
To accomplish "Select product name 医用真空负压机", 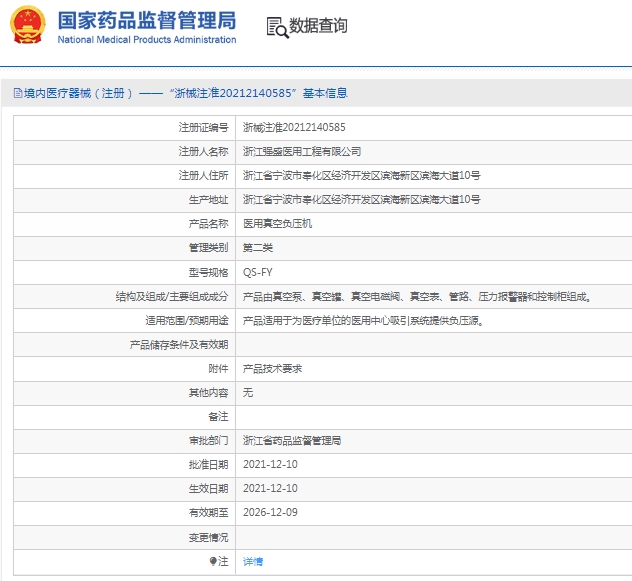I will click(x=277, y=223).
